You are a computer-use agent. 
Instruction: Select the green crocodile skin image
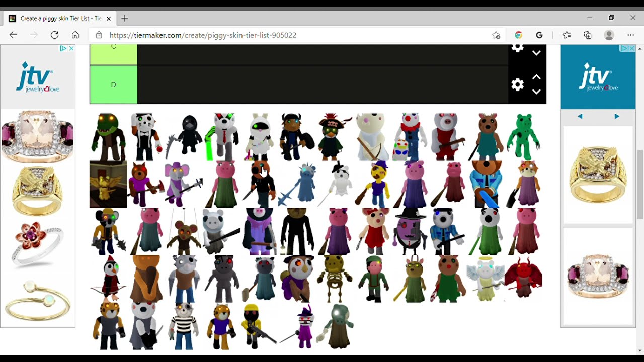click(108, 137)
